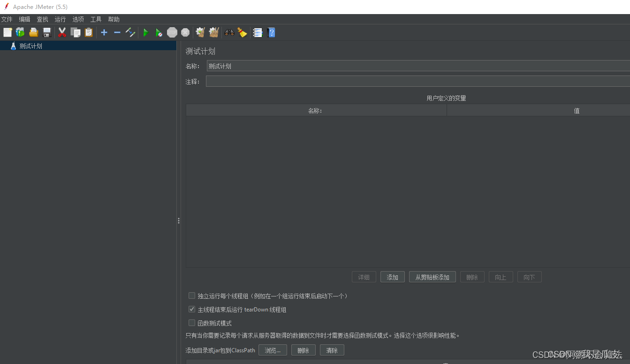The width and height of the screenshot is (630, 364).
Task: Click the 名称 input field
Action: (418, 66)
